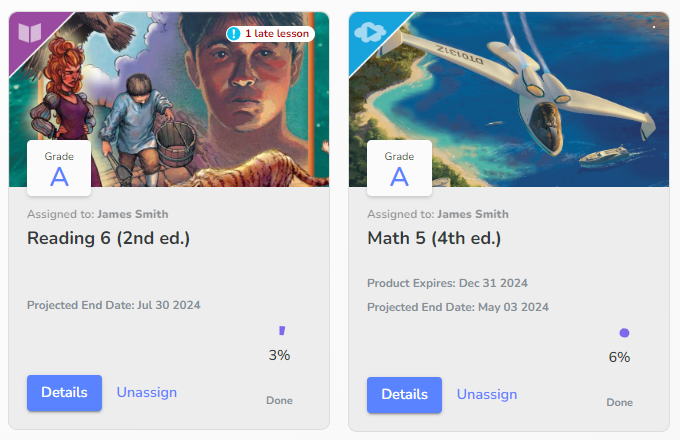
Task: Click the Reading 6 cover image
Action: click(x=169, y=100)
